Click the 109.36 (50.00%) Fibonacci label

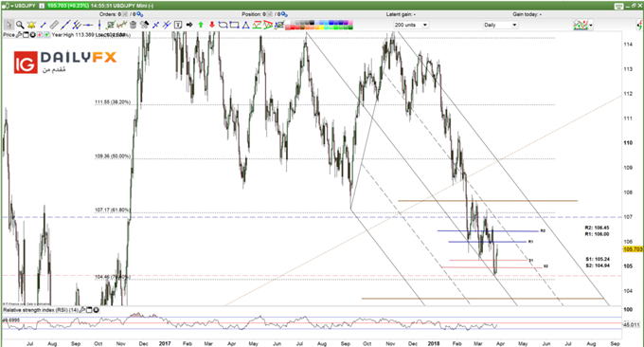(113, 156)
